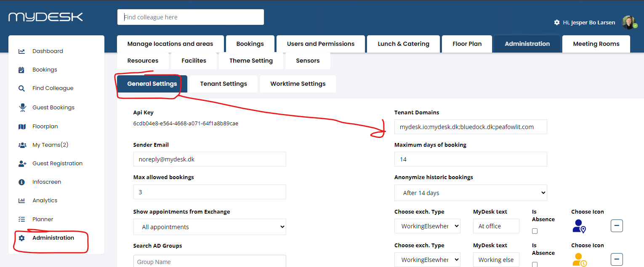Select the Bookings calendar icon in sidebar
This screenshot has width=644, height=267.
pyautogui.click(x=21, y=70)
